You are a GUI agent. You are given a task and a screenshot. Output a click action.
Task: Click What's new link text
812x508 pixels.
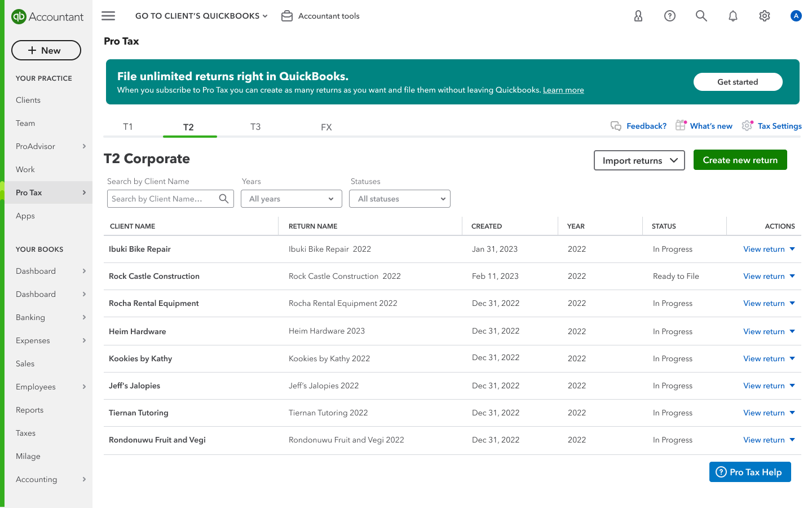[x=711, y=126]
